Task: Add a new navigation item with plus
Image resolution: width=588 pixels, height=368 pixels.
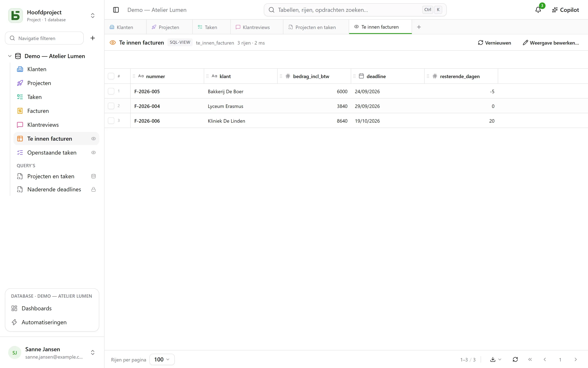Action: click(92, 38)
